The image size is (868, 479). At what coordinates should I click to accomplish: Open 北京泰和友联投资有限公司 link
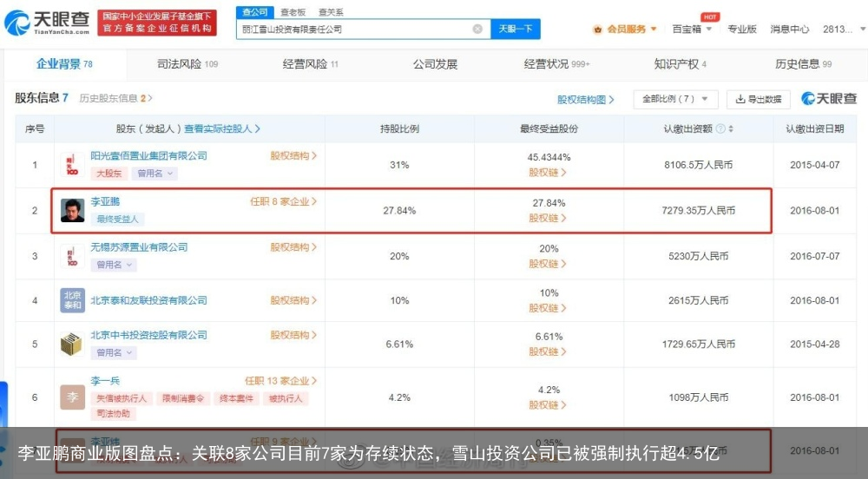tap(149, 300)
